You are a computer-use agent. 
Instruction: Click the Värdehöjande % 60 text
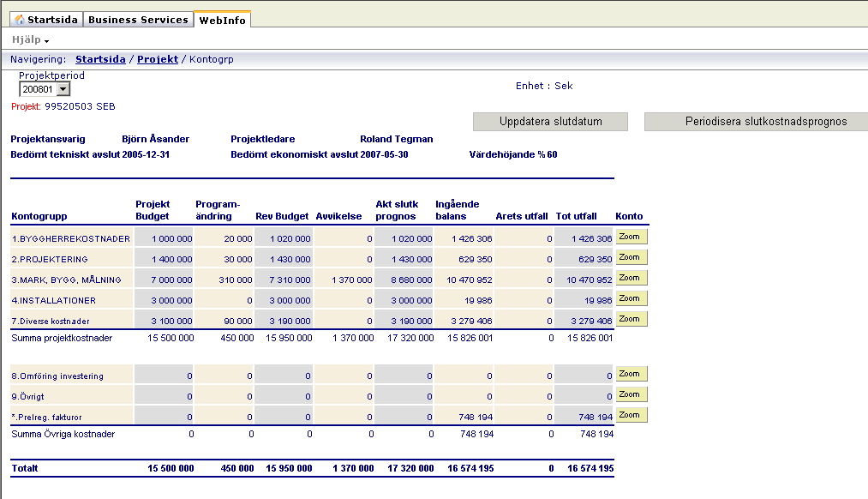coord(513,154)
